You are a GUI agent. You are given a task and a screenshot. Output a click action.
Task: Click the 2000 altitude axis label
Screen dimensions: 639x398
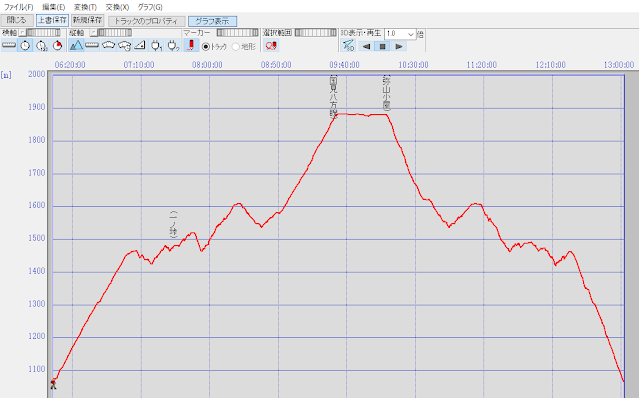pos(37,74)
